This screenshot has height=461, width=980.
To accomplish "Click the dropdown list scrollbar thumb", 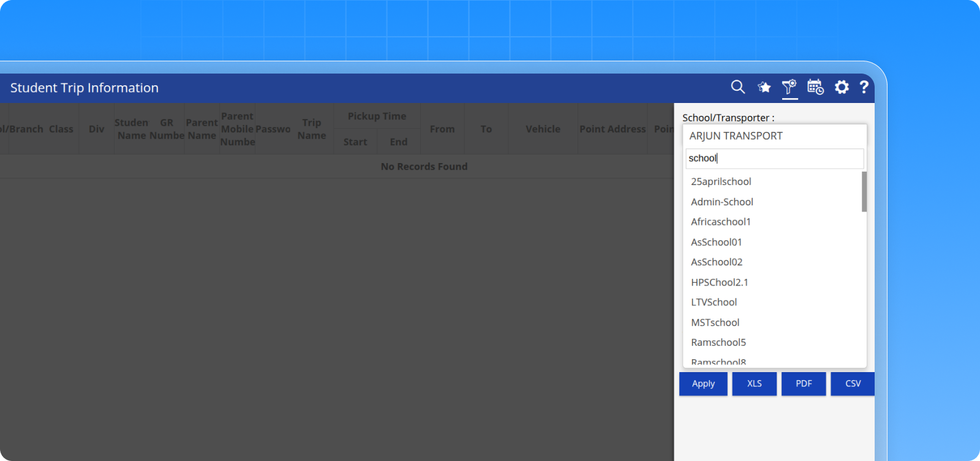I will pos(864,192).
